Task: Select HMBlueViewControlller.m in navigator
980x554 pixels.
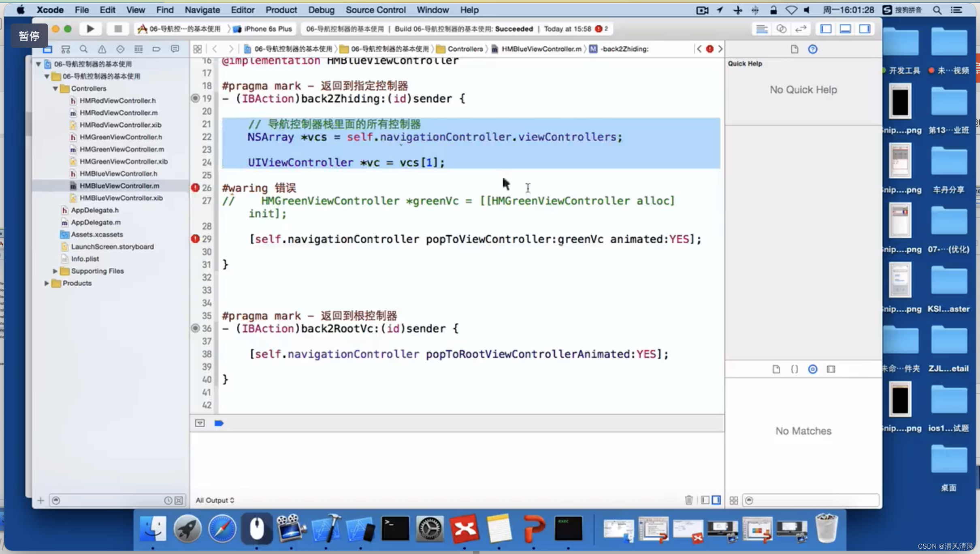Action: (x=119, y=185)
